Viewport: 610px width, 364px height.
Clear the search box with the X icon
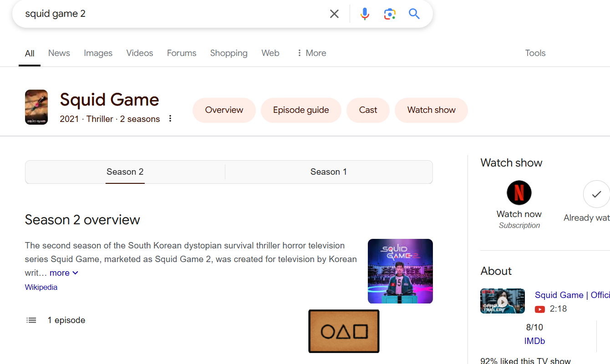[334, 14]
